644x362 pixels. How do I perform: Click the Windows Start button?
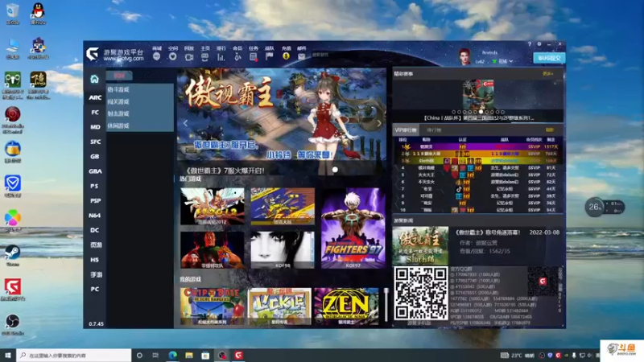pyautogui.click(x=7, y=356)
